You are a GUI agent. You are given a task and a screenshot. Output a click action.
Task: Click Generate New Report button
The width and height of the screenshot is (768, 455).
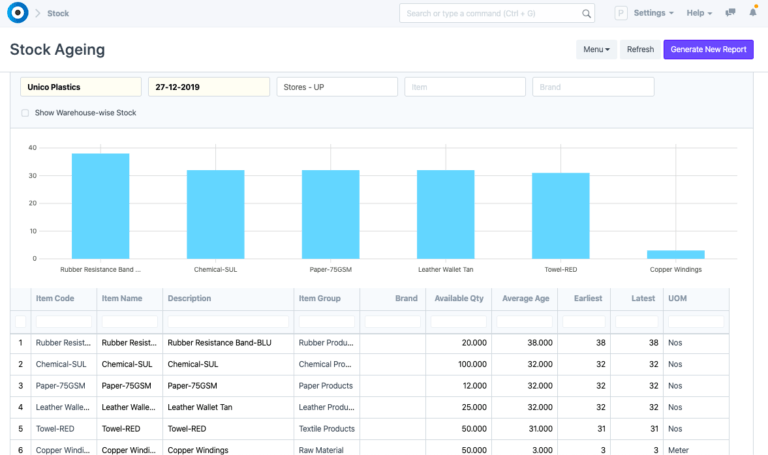coord(708,49)
